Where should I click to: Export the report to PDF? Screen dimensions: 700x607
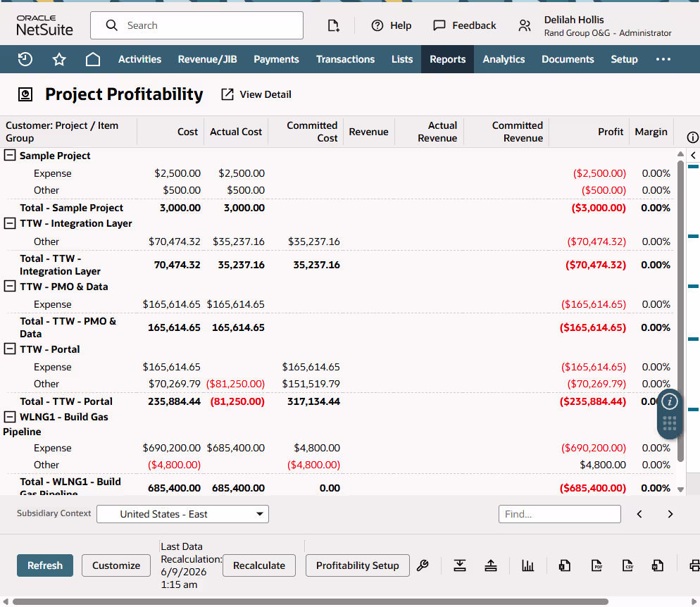click(x=596, y=565)
